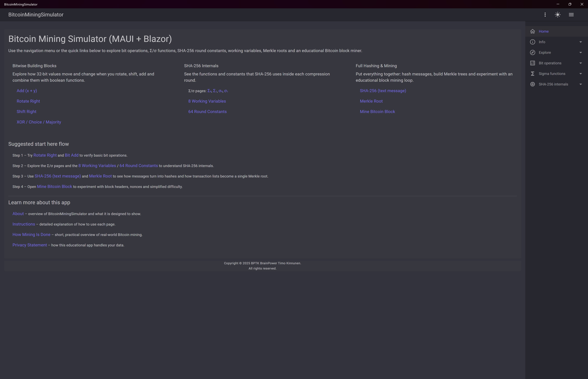Click the Info circle icon
Image resolution: width=588 pixels, height=379 pixels.
point(532,42)
